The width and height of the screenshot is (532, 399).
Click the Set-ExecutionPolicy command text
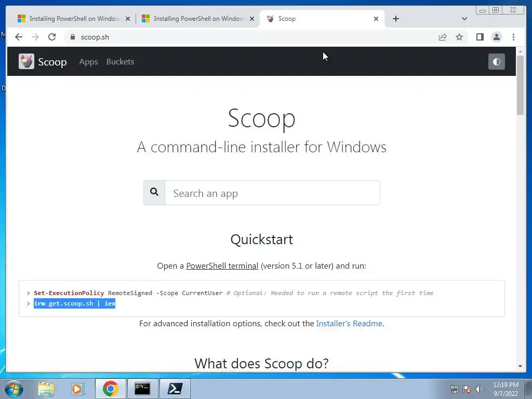(69, 293)
